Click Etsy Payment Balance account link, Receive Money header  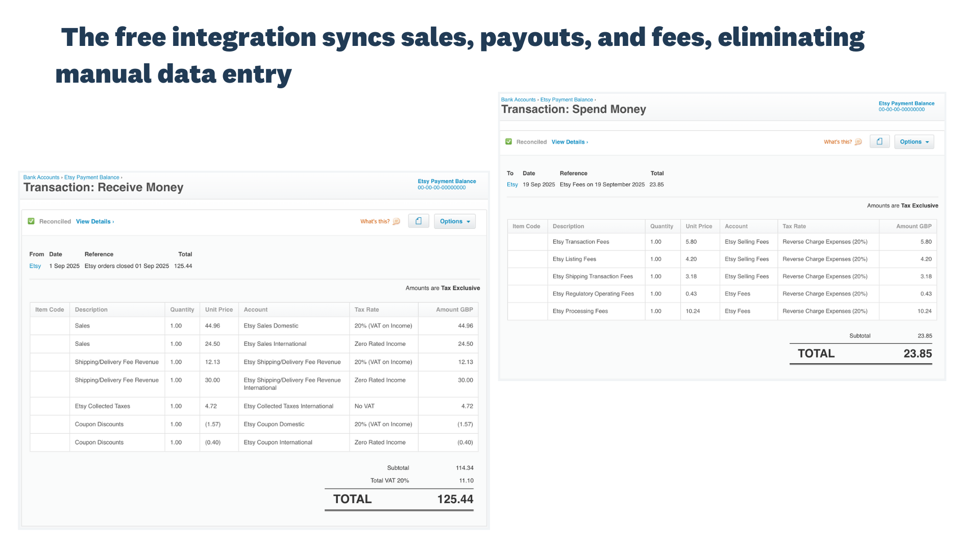click(x=447, y=181)
